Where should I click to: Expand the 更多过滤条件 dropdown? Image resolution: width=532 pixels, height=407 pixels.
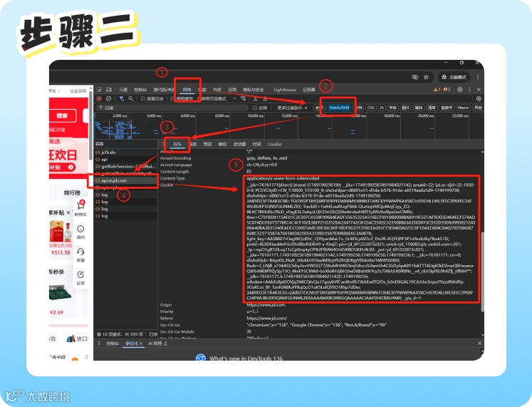pos(292,108)
